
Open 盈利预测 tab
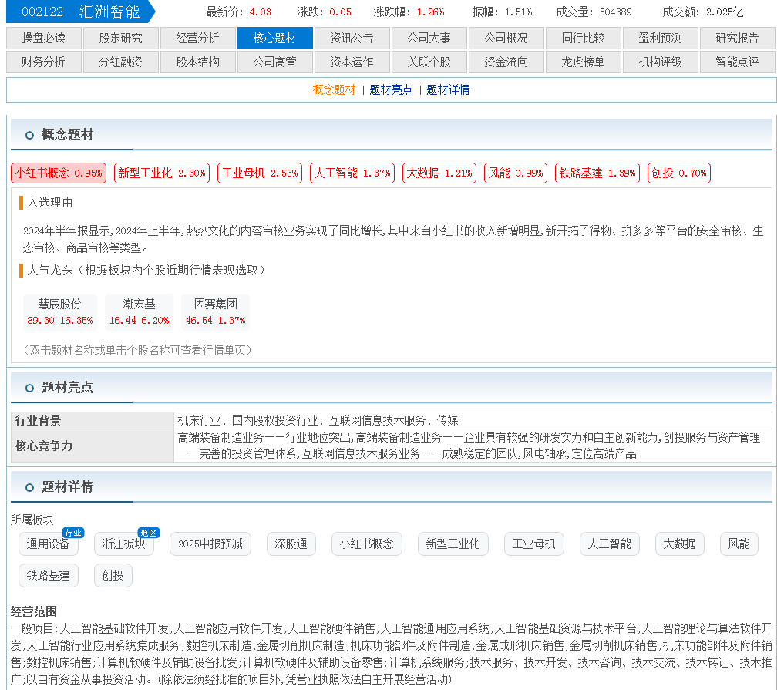pyautogui.click(x=660, y=39)
